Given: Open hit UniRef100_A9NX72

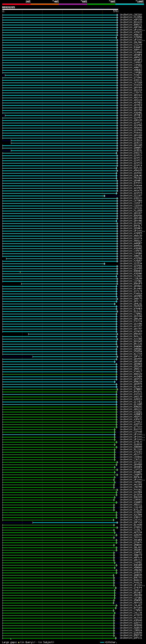Looking at the screenshot, I should [131, 67].
